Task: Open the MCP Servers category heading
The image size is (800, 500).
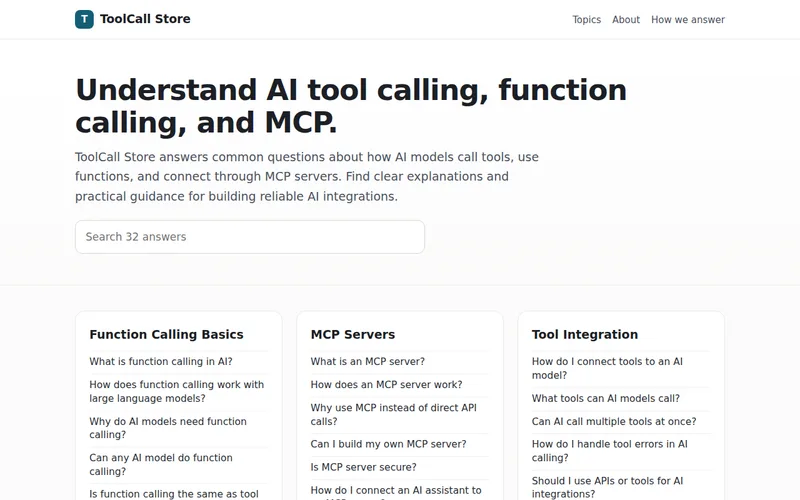Action: coord(353,334)
